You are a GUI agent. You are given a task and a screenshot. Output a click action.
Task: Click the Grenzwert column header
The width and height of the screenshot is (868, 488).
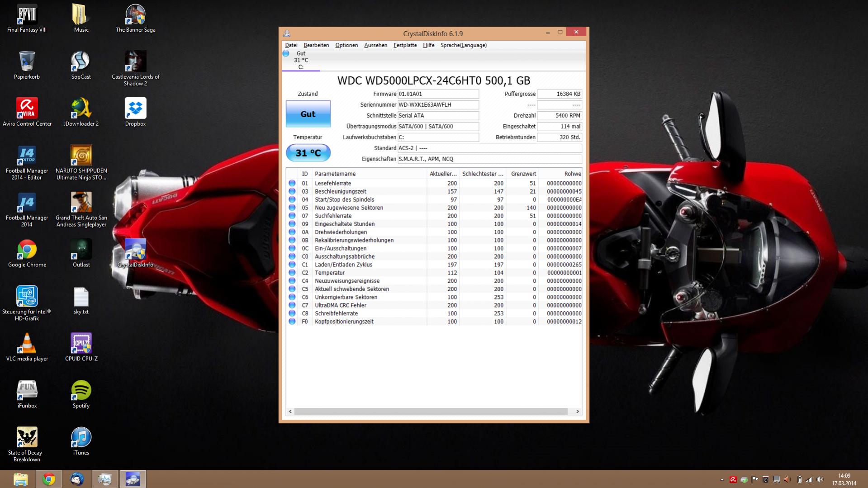point(522,174)
